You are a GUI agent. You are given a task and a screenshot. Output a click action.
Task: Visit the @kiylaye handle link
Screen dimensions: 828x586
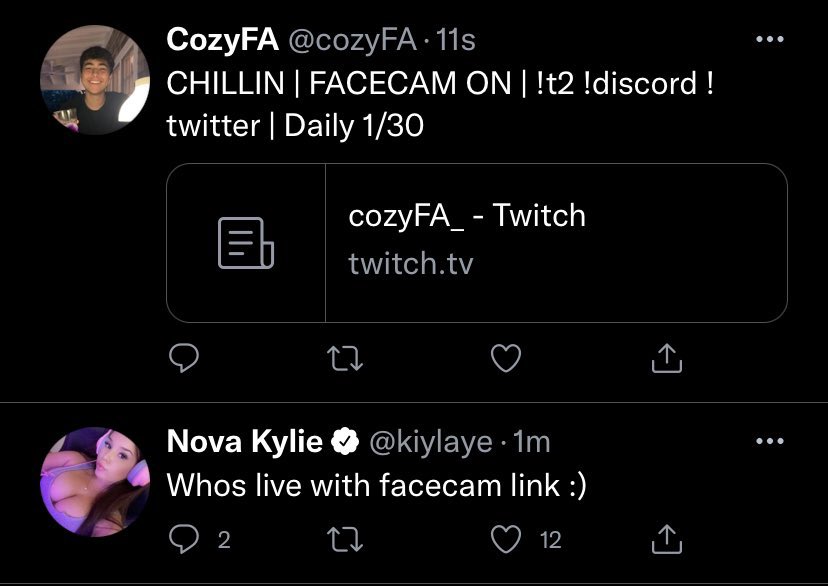pos(431,441)
